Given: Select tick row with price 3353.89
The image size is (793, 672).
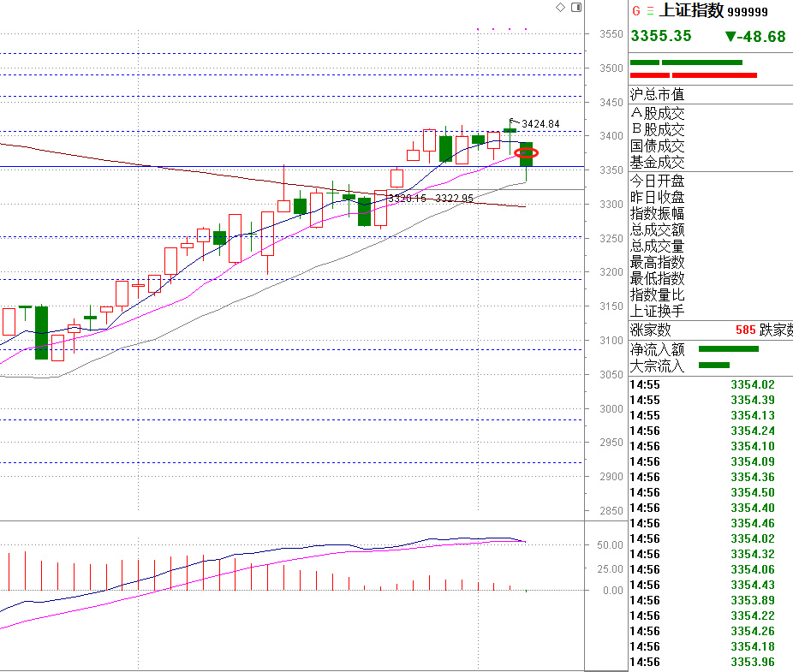Looking at the screenshot, I should tap(711, 600).
